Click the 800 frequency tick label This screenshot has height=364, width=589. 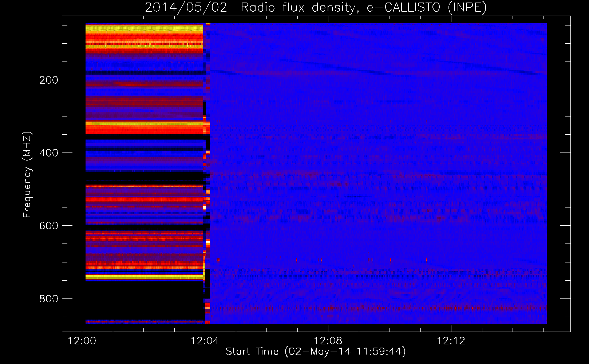49,299
